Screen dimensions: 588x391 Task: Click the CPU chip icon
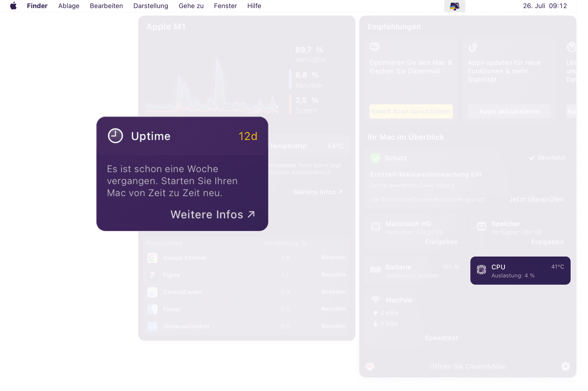pyautogui.click(x=482, y=270)
